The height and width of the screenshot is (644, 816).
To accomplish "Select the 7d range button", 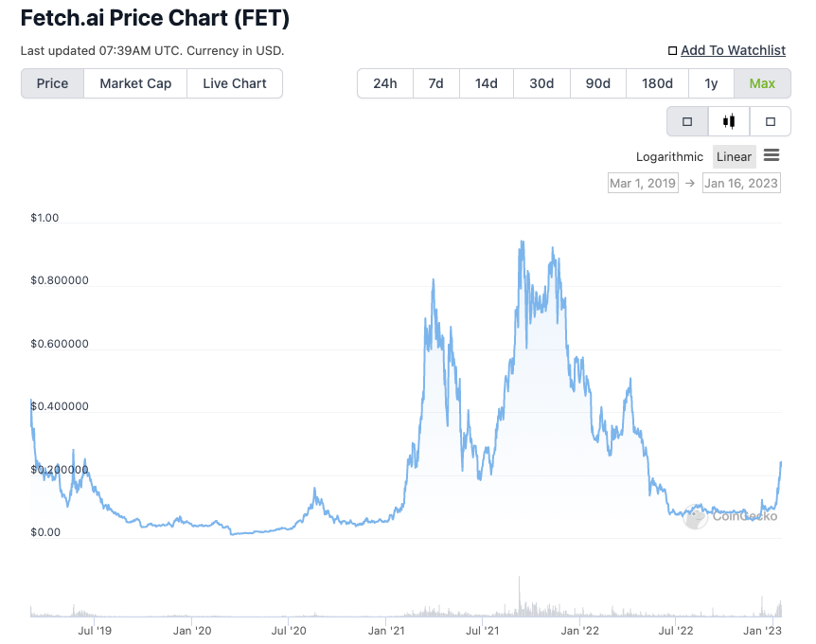I will coord(435,83).
